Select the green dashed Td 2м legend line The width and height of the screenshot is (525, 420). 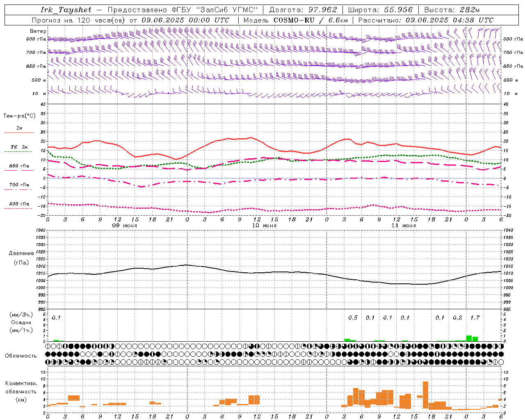click(18, 152)
